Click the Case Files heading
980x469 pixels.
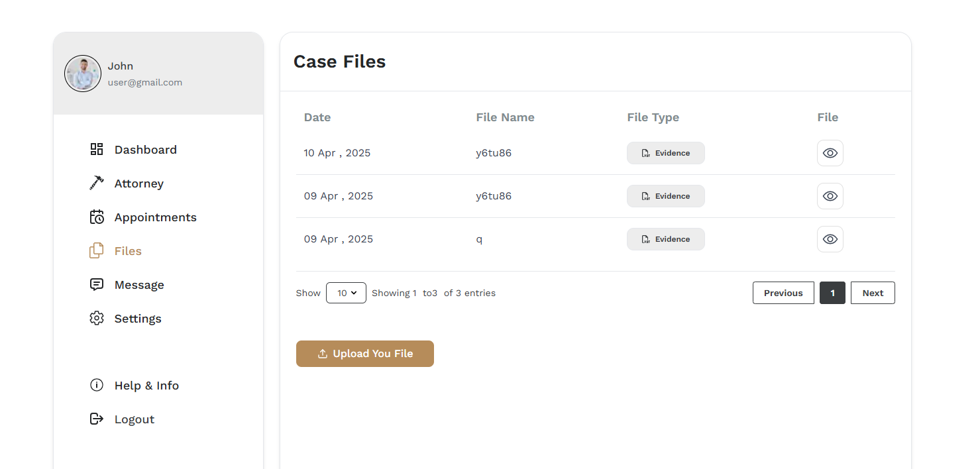pos(339,62)
